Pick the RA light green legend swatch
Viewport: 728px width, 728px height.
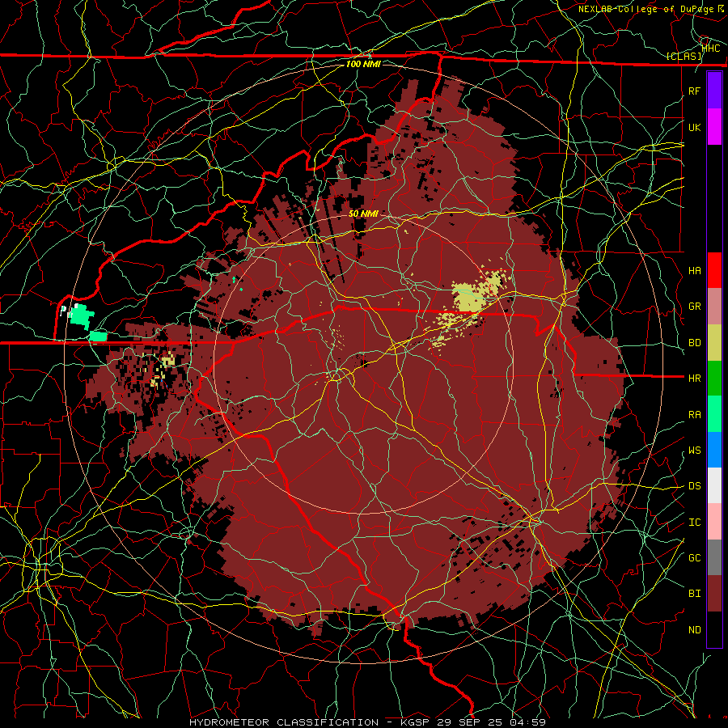[x=714, y=414]
